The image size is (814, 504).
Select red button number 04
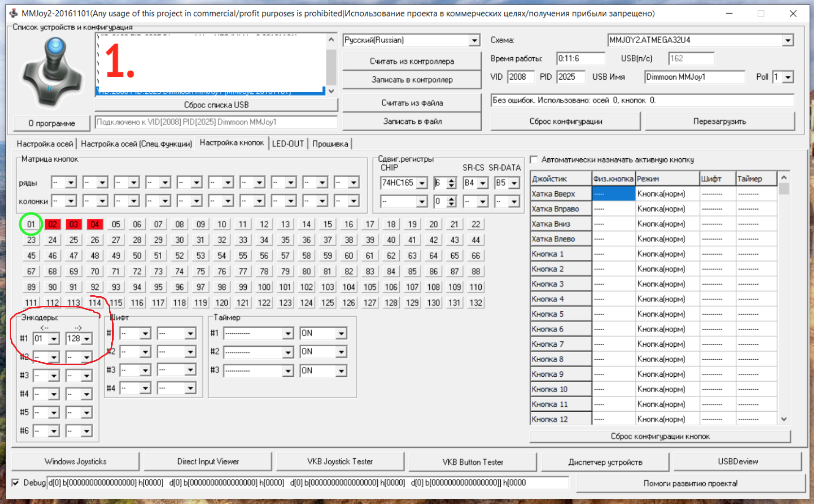point(95,224)
